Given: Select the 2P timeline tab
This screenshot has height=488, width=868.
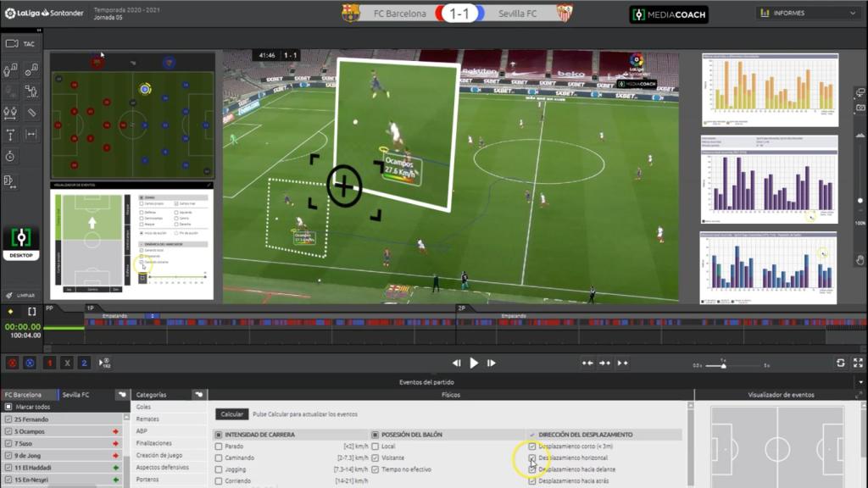Looking at the screenshot, I should [462, 308].
